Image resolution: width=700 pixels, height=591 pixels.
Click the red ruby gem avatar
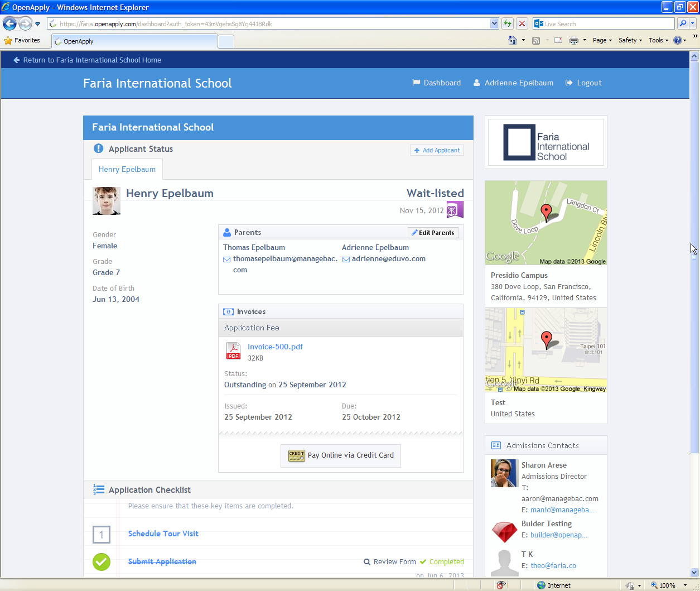(504, 532)
